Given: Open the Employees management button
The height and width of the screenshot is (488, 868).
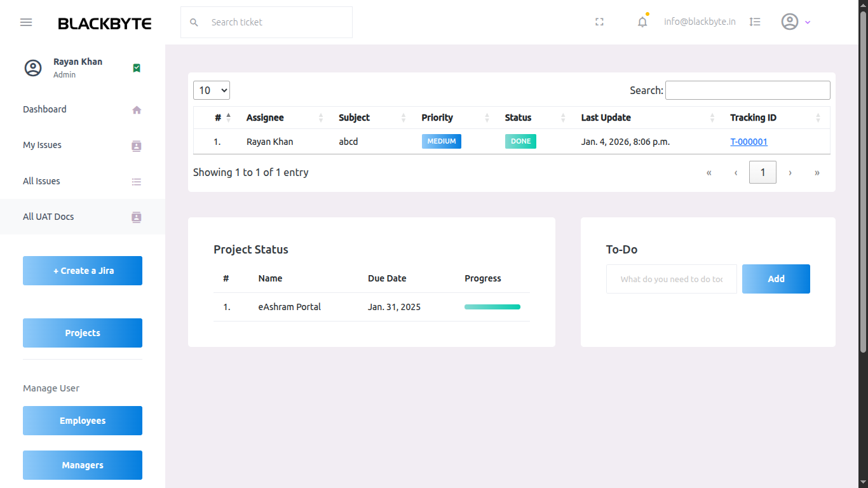Looking at the screenshot, I should coord(83,421).
